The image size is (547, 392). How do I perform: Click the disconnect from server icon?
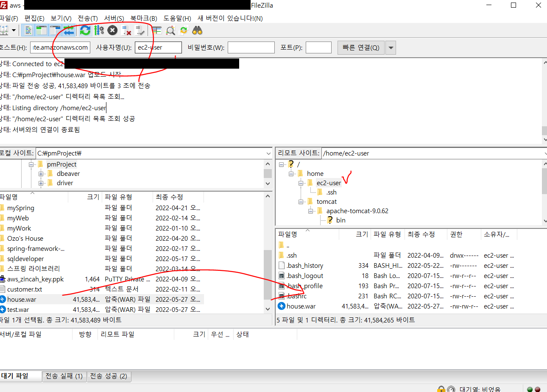point(126,31)
